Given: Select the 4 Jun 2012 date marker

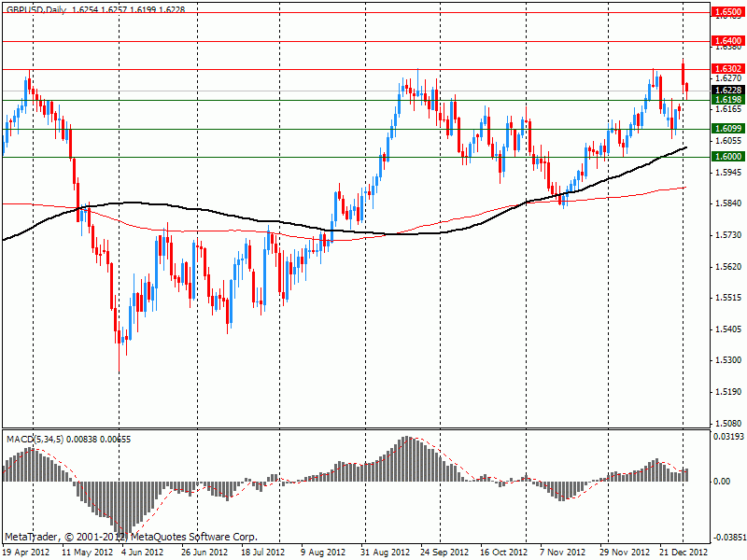Looking at the screenshot, I should (x=143, y=552).
